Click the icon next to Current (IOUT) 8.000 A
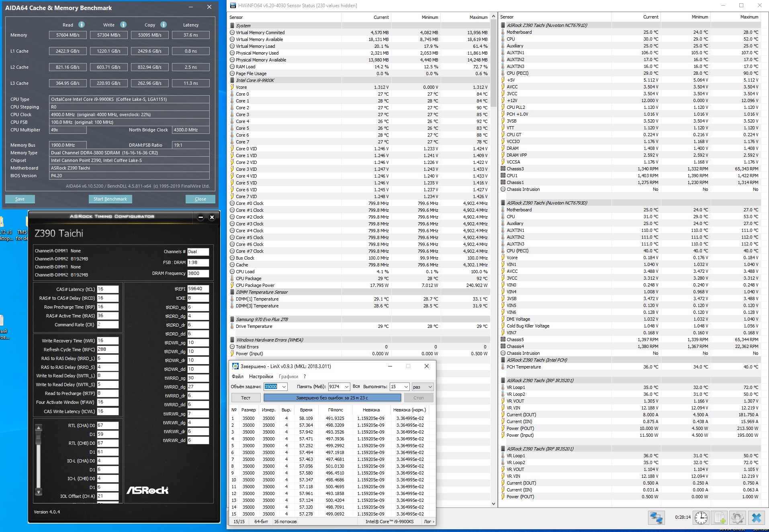The height and width of the screenshot is (532, 769). coord(503,415)
